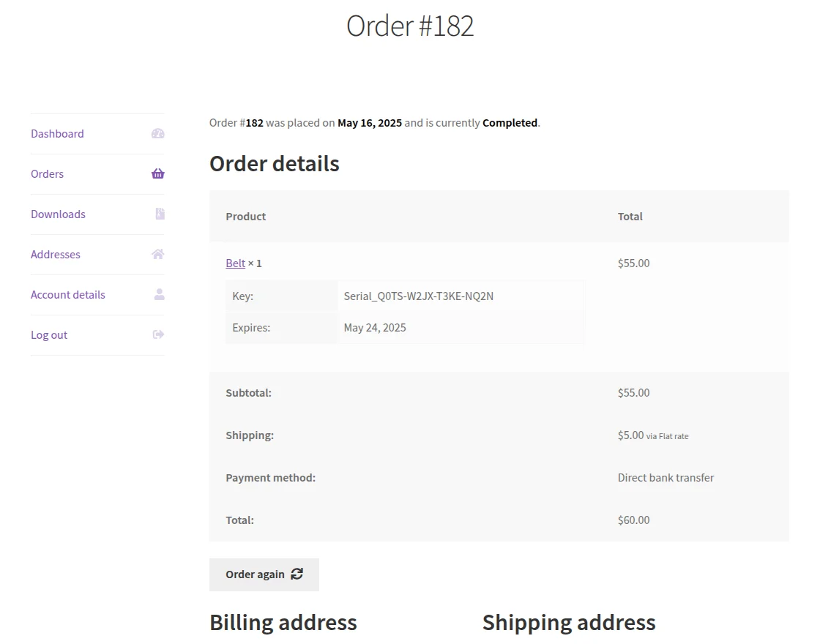Click the Expires date row
This screenshot has height=644, width=820.
pyautogui.click(x=375, y=327)
